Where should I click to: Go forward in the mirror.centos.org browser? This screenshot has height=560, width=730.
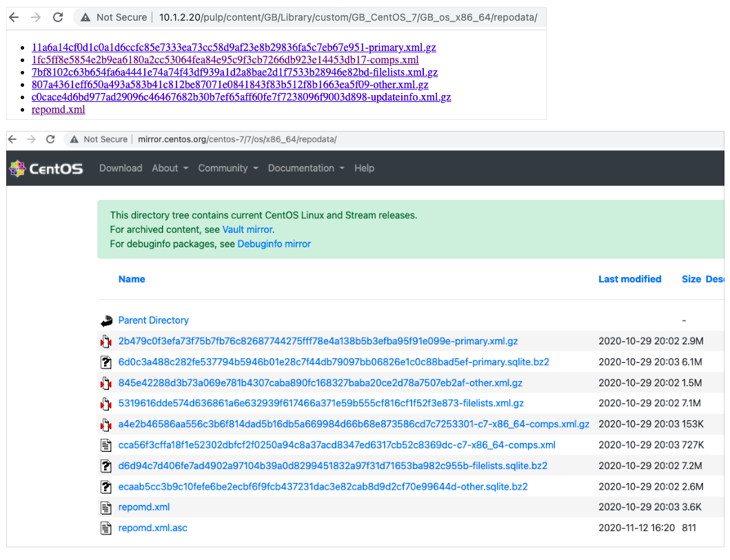pyautogui.click(x=31, y=140)
